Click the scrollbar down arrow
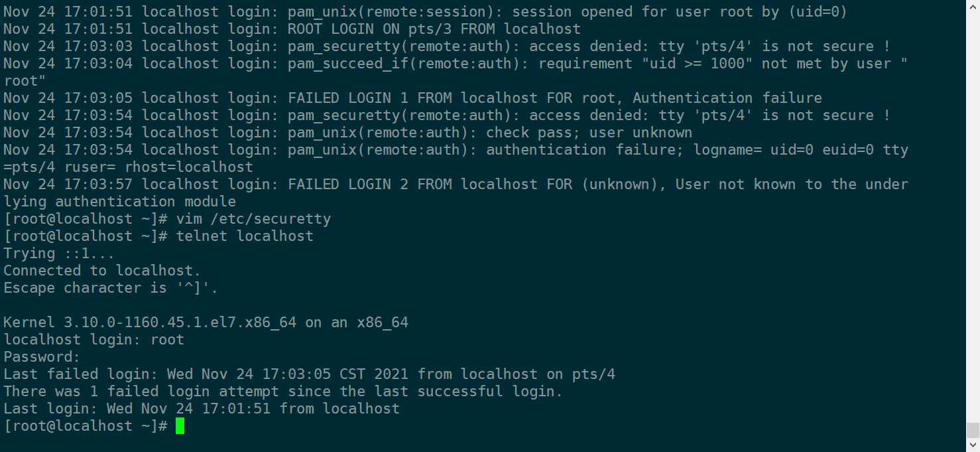The width and height of the screenshot is (980, 452). point(973,445)
